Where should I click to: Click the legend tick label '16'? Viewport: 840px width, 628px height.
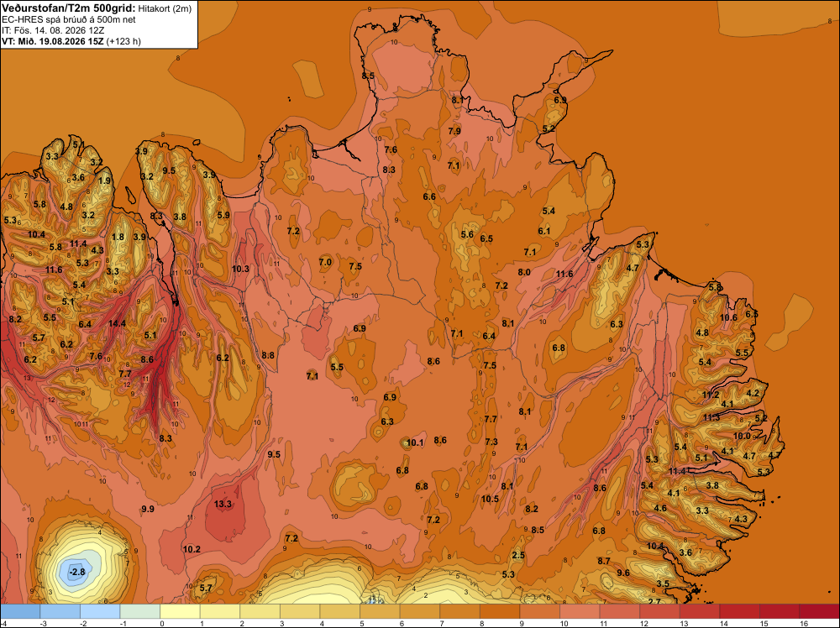[x=804, y=623]
